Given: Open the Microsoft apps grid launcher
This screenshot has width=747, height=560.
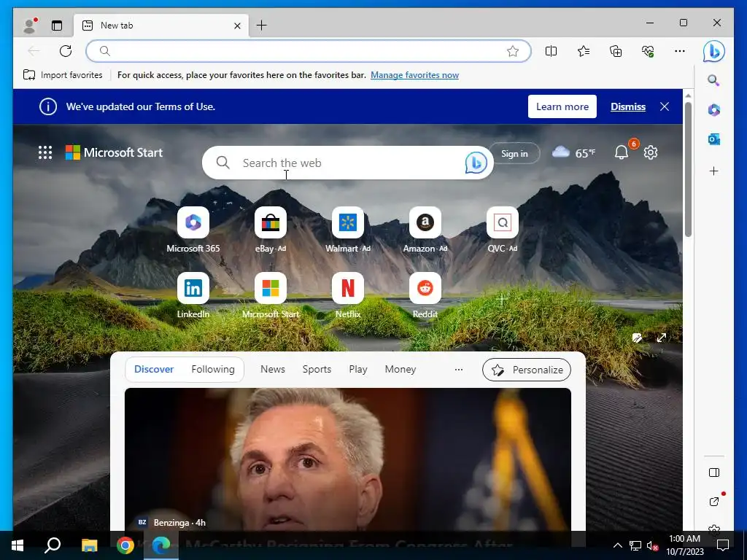Looking at the screenshot, I should coord(45,152).
